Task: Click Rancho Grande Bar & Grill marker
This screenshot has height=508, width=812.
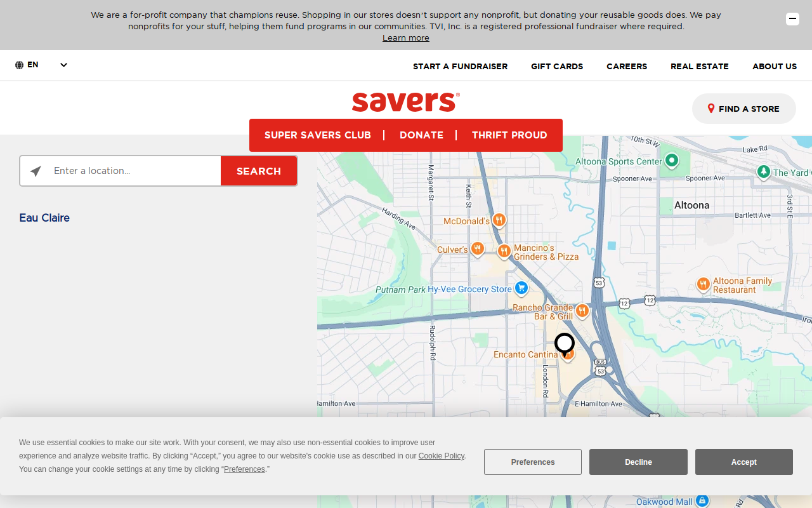Action: 582,311
